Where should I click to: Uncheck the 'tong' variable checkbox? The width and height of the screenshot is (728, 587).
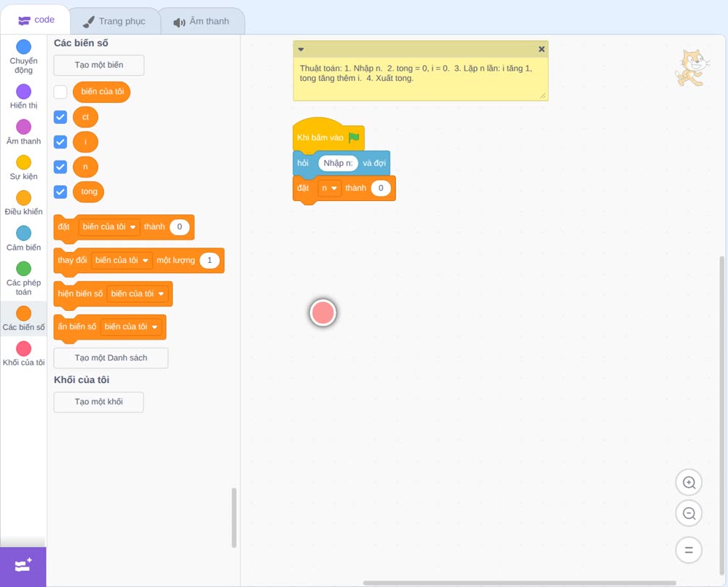pos(60,192)
